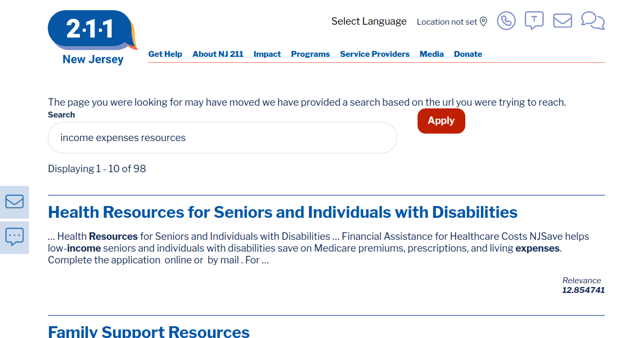Screen dimensions: 644x338
Task: Open the Select Language dropdown
Action: tap(369, 21)
